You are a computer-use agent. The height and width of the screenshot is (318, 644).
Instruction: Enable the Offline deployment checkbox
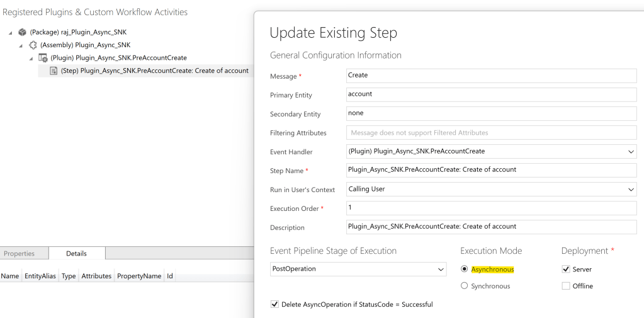coord(565,286)
